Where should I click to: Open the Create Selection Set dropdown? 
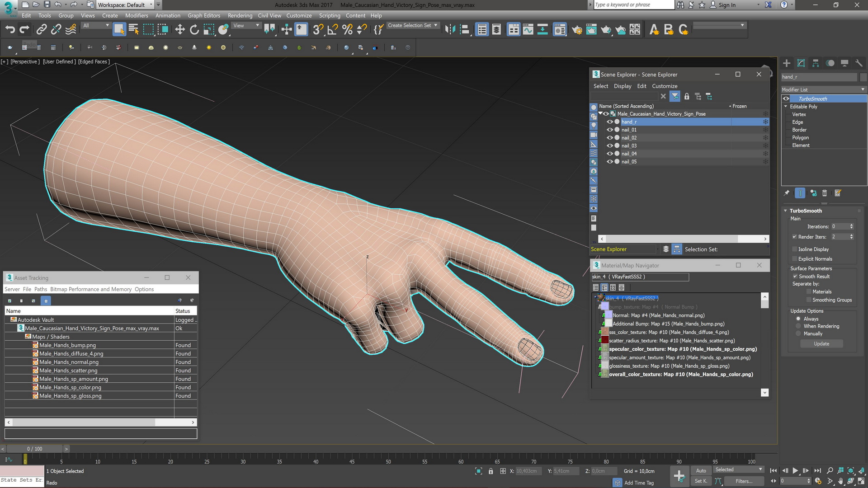pos(413,26)
